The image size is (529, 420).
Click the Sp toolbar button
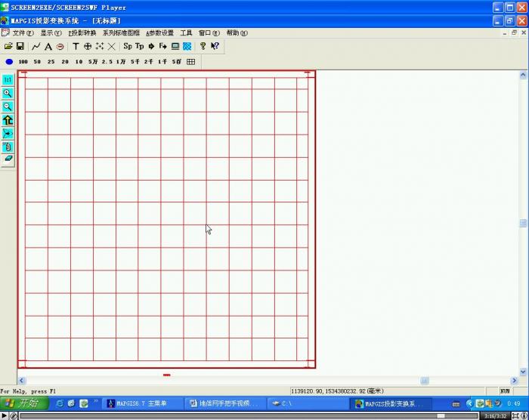128,46
